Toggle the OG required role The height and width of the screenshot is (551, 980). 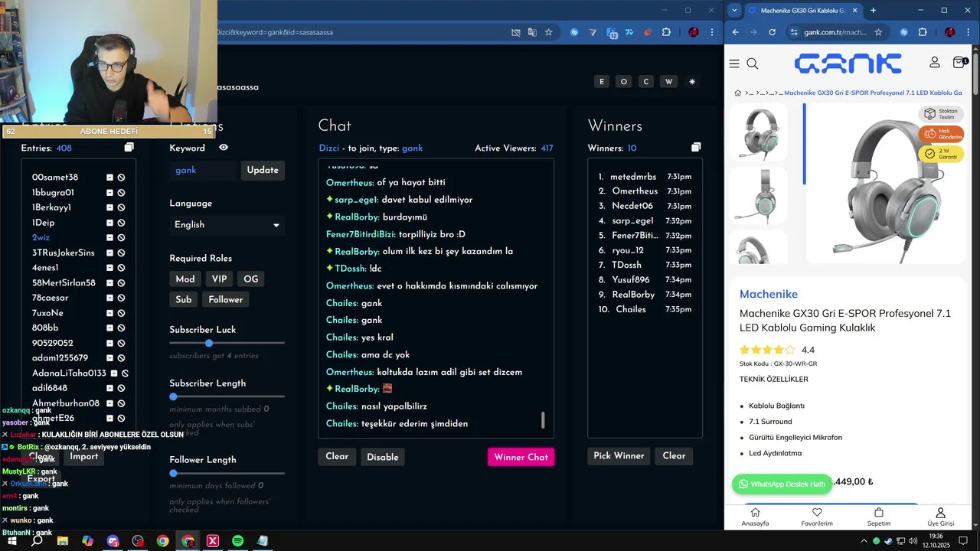251,279
